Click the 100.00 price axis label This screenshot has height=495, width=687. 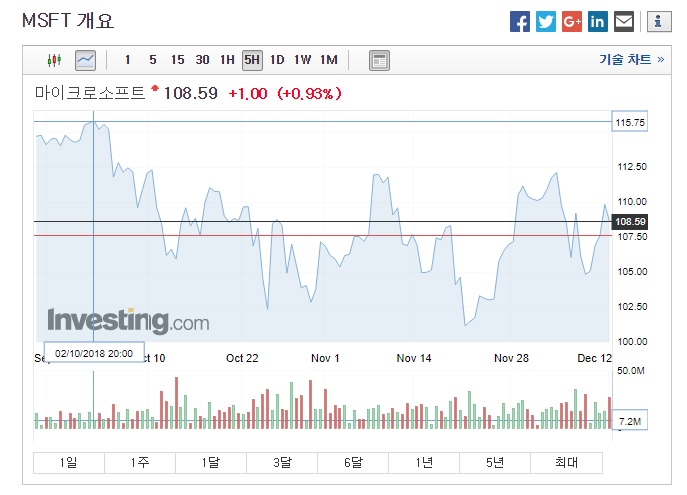click(x=632, y=342)
